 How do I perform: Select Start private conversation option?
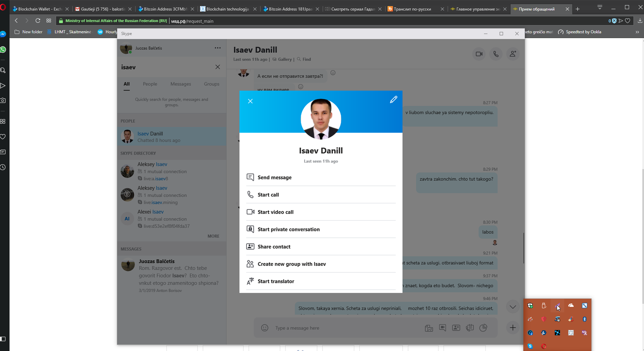pyautogui.click(x=289, y=229)
